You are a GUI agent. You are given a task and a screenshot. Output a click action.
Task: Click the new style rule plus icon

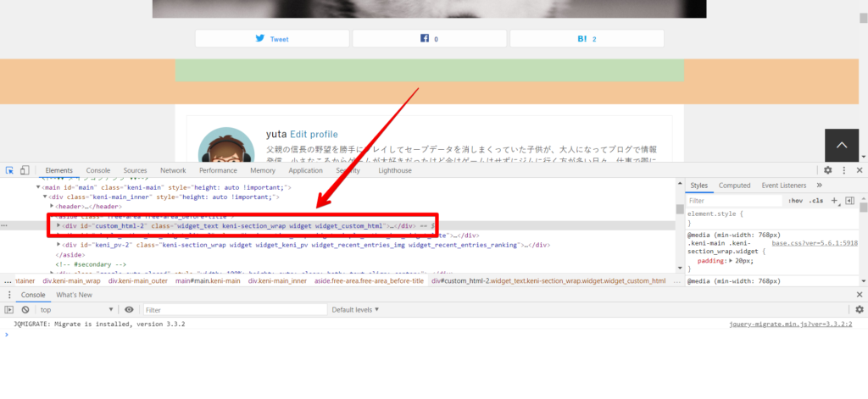[834, 201]
